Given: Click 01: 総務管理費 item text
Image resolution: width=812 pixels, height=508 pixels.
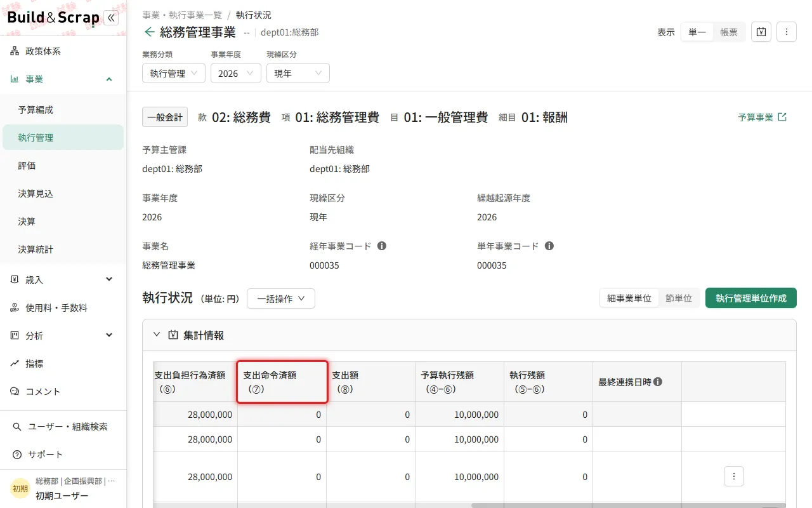Looking at the screenshot, I should coord(337,117).
